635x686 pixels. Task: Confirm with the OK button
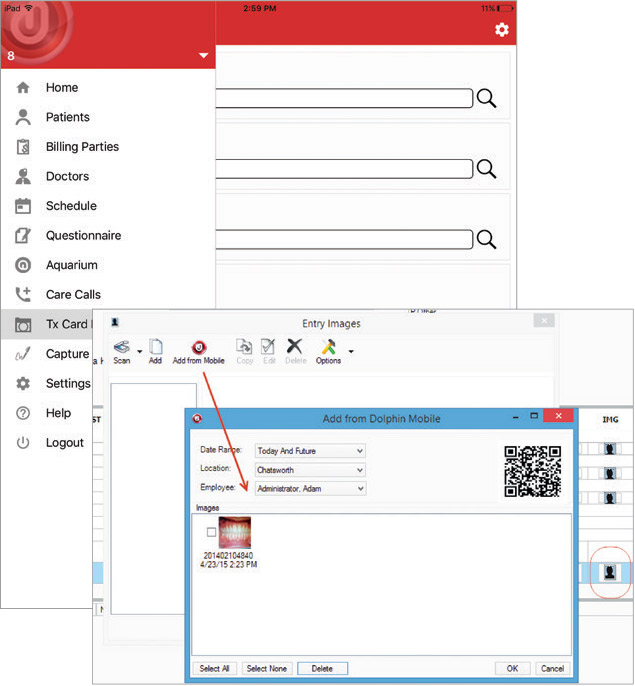pyautogui.click(x=512, y=668)
